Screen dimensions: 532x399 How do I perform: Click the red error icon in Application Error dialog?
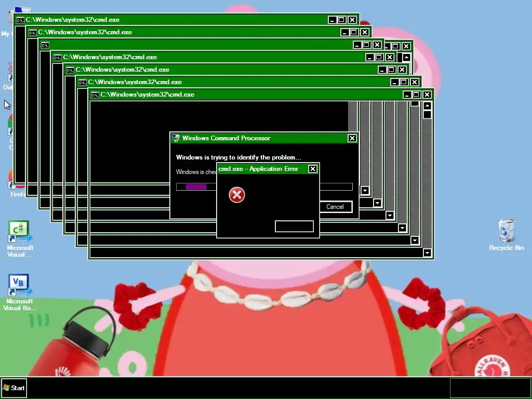click(x=237, y=195)
